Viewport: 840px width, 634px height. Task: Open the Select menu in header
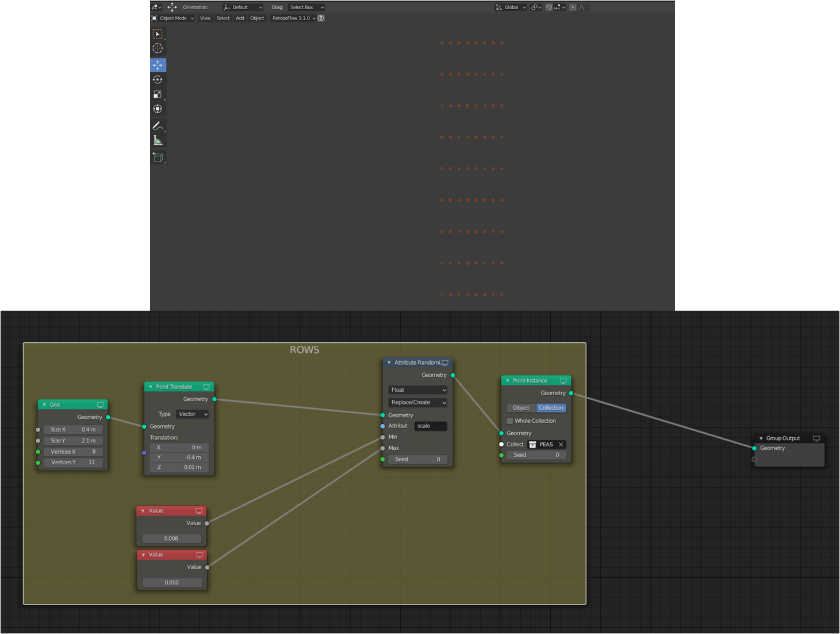223,18
